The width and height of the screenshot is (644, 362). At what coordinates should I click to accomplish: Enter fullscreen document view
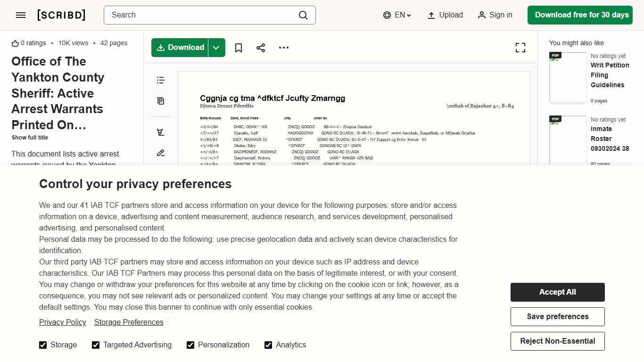pyautogui.click(x=520, y=48)
